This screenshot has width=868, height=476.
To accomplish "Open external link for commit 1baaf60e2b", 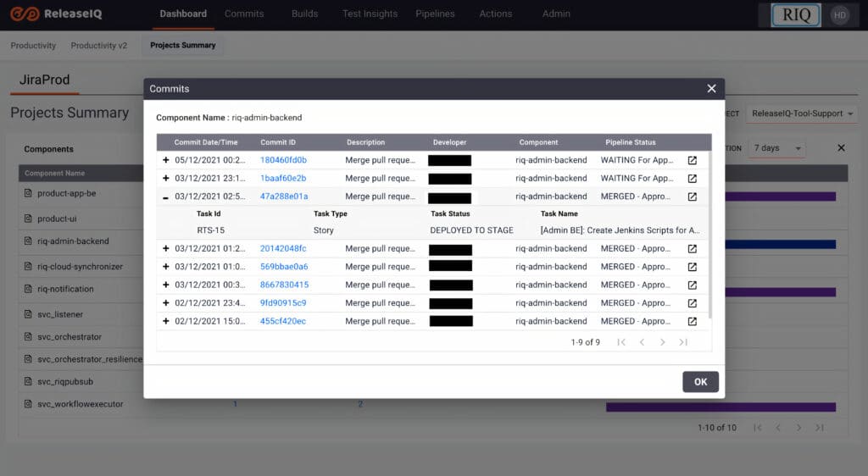I will [x=692, y=179].
